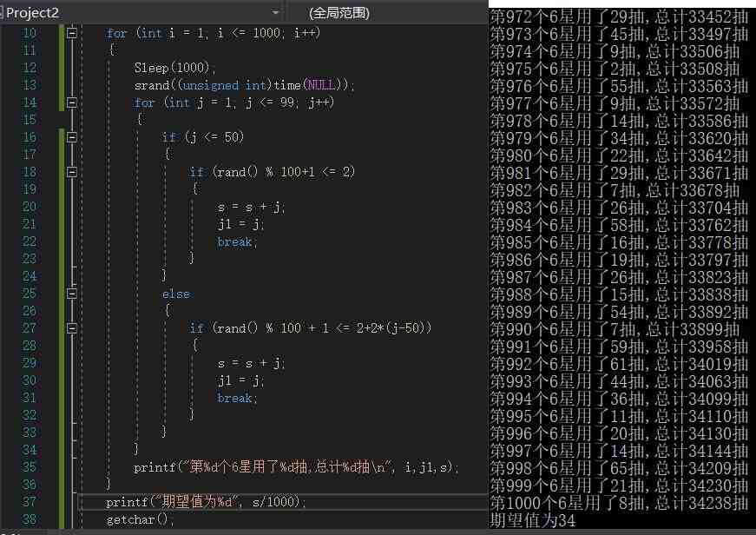This screenshot has height=535, width=756.
Task: Click the 第972个6星 console output line
Action: coord(619,17)
